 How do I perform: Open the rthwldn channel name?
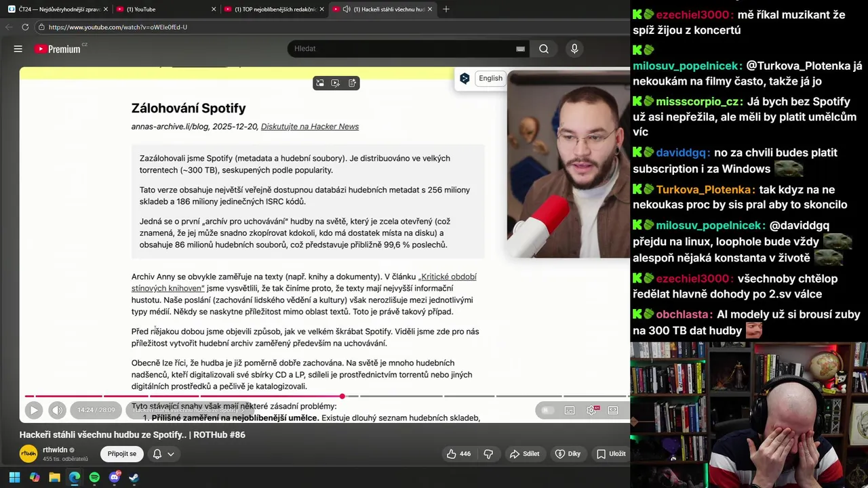[x=55, y=450]
